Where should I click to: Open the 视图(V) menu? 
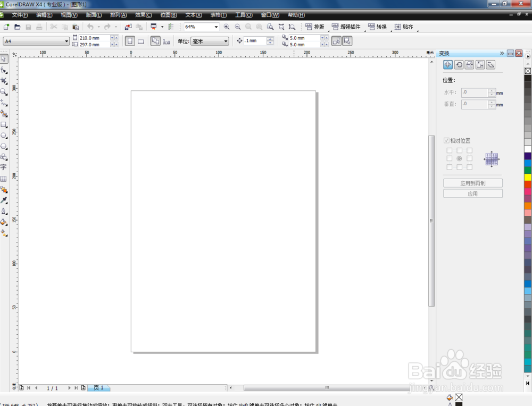coord(69,15)
